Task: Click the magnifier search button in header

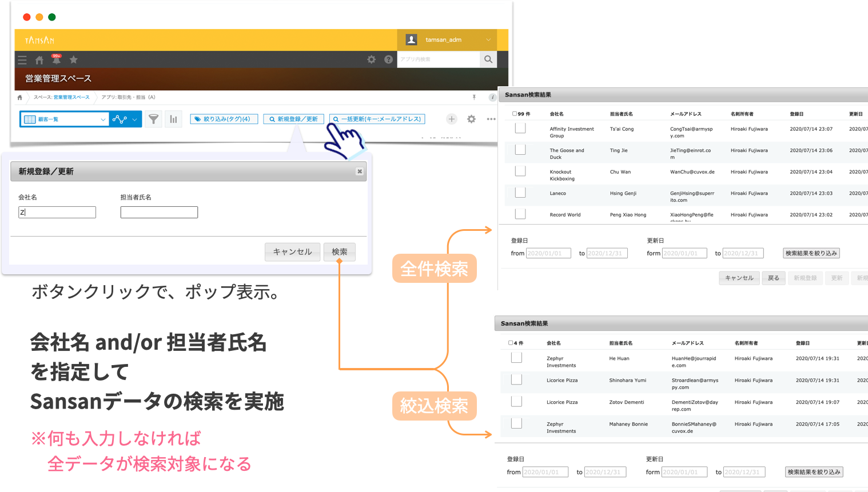Action: tap(488, 59)
